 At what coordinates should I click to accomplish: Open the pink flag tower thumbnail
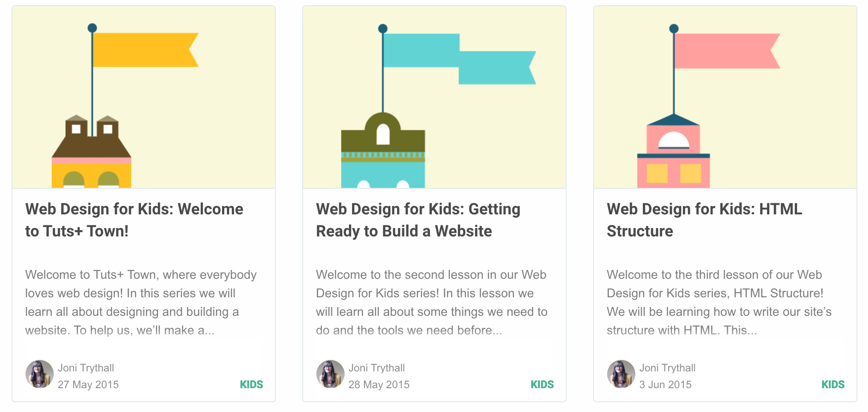click(x=725, y=97)
